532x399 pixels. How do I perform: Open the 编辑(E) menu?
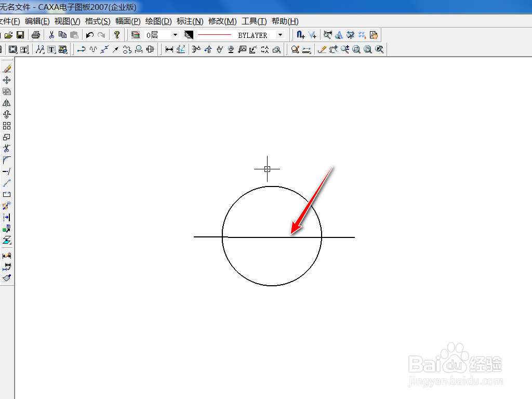tap(37, 21)
